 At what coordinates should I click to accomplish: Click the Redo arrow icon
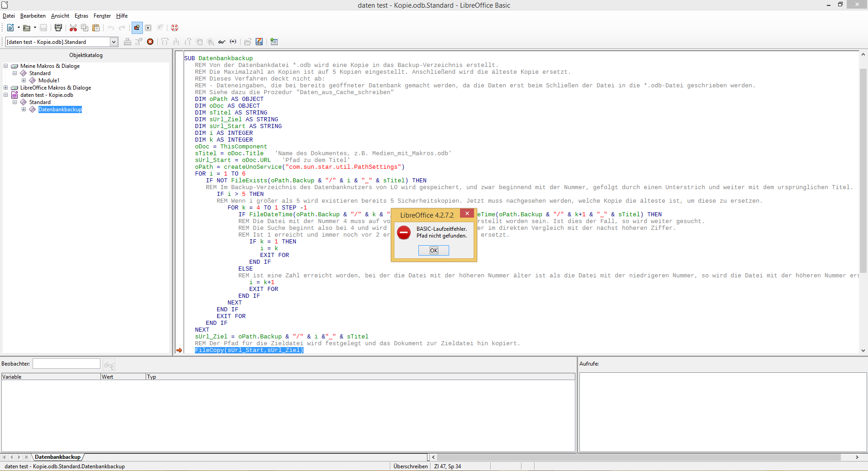(x=122, y=28)
